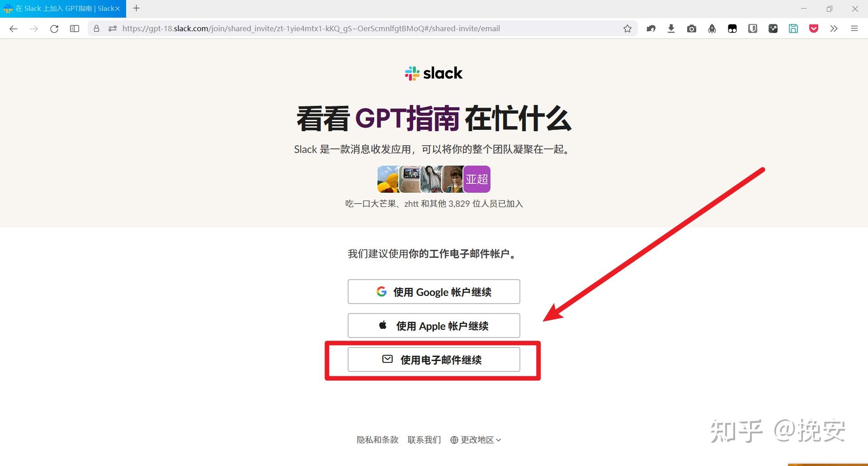This screenshot has width=868, height=466.
Task: Open the downloads arrow icon
Action: [671, 29]
